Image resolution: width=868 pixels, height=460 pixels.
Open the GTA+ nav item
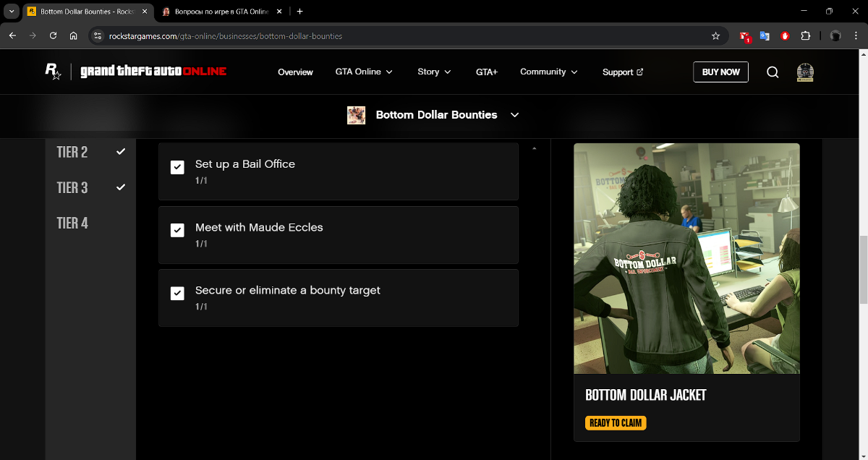487,72
